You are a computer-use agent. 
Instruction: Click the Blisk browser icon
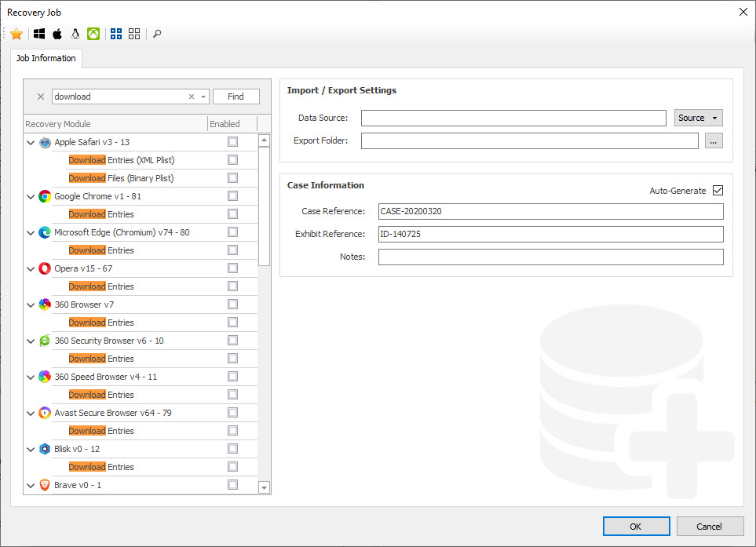click(x=45, y=449)
